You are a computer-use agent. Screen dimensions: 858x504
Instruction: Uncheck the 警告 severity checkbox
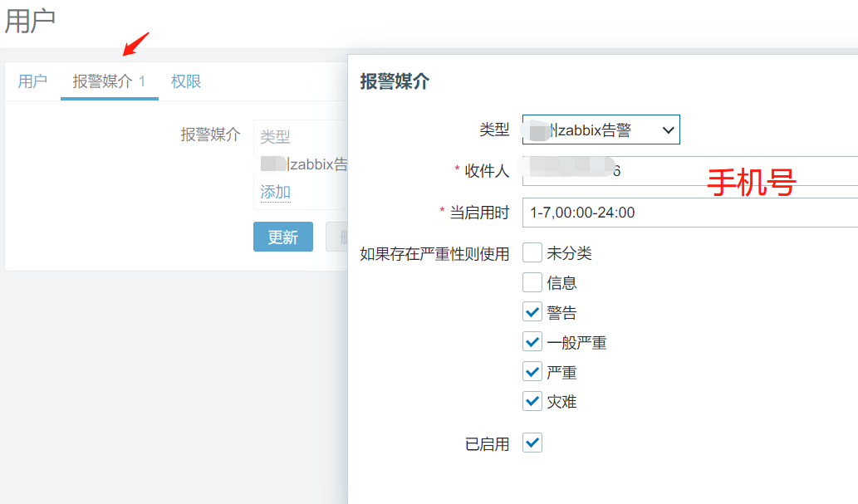tap(532, 312)
